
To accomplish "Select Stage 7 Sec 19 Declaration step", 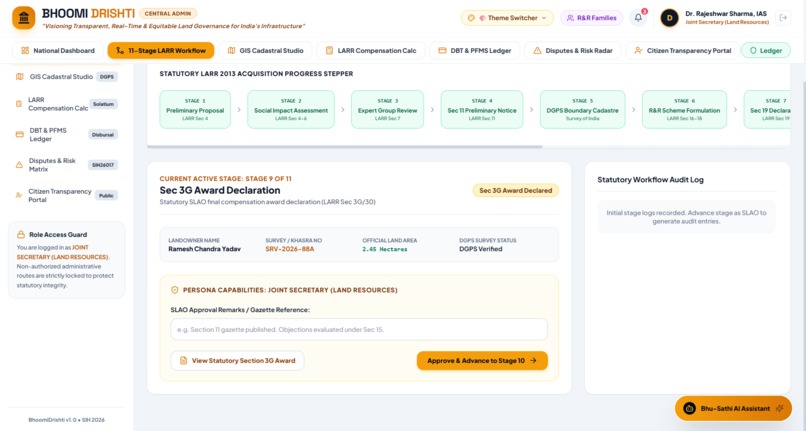I will (x=767, y=110).
